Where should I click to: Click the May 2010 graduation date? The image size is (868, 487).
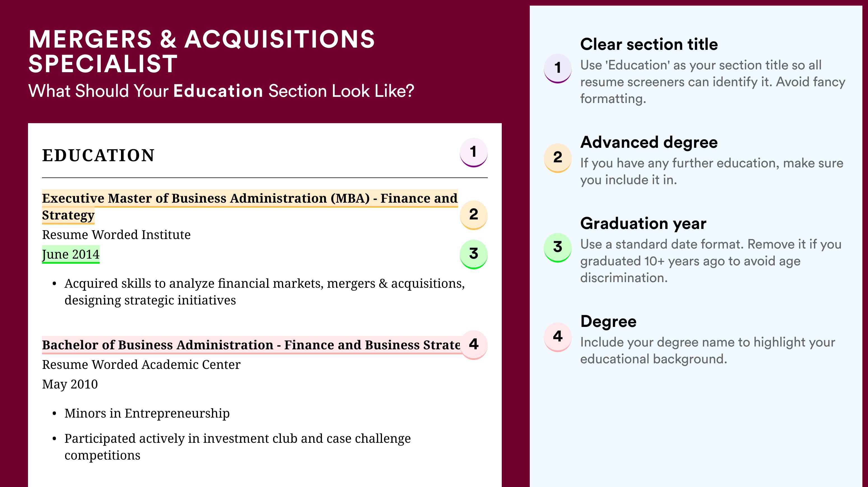pyautogui.click(x=70, y=384)
